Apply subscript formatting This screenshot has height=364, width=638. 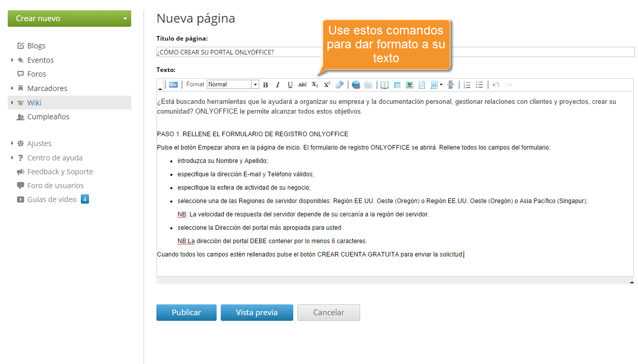click(315, 84)
